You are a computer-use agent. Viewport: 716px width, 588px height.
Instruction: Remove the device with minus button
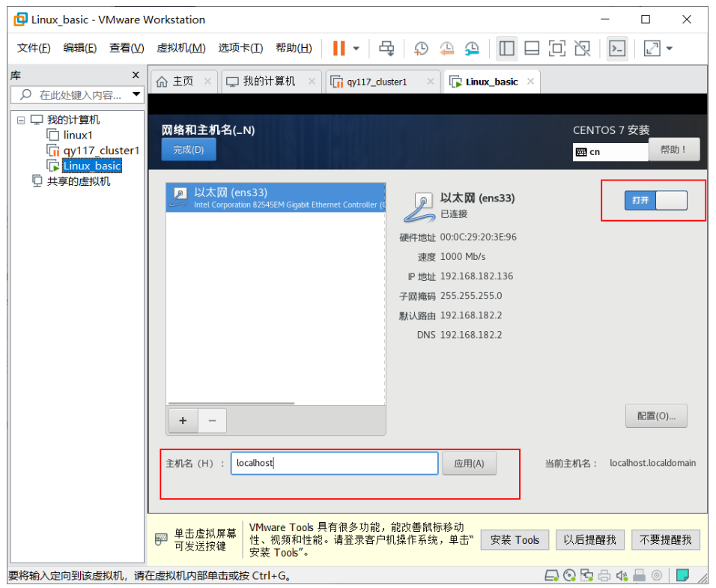[x=213, y=420]
